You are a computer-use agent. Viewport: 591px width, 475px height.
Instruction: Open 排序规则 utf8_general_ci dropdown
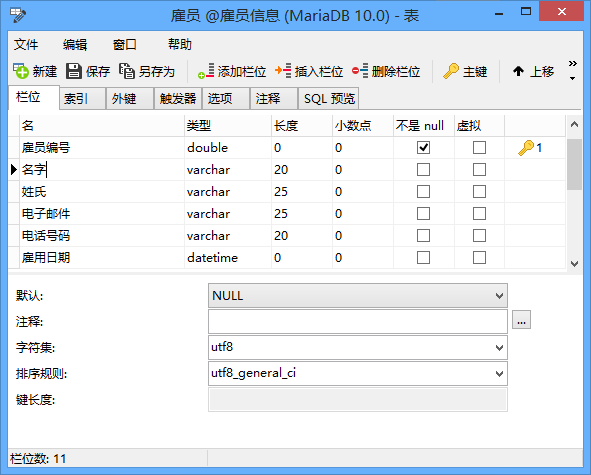pos(358,374)
